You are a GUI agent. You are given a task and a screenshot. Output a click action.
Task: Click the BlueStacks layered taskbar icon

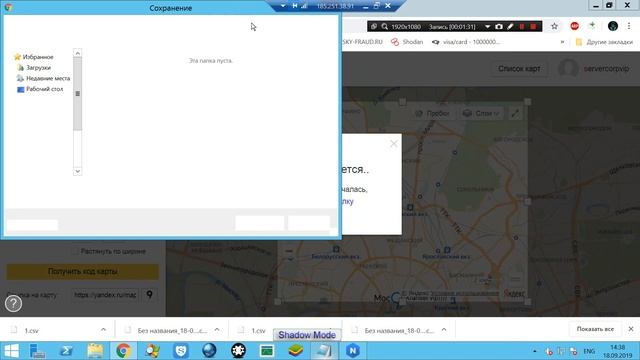pyautogui.click(x=296, y=351)
